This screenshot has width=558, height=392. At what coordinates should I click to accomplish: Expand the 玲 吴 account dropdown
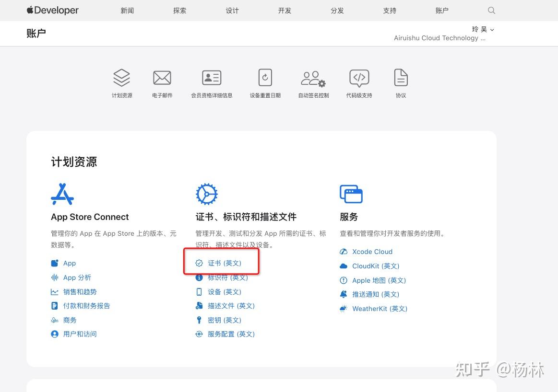(483, 30)
